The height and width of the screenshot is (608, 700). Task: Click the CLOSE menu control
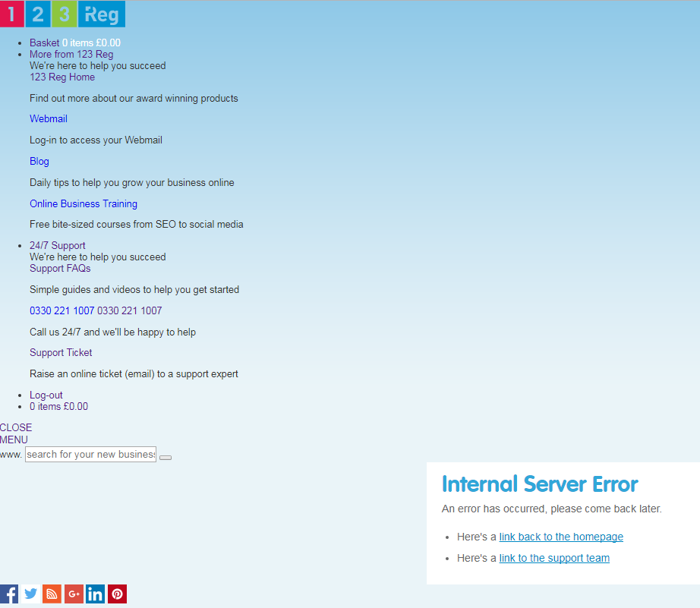pos(16,427)
